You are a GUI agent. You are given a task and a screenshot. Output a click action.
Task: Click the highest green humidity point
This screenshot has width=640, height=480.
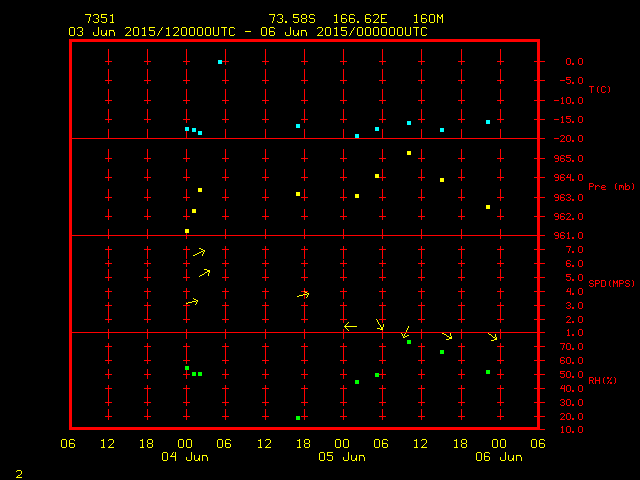409,342
